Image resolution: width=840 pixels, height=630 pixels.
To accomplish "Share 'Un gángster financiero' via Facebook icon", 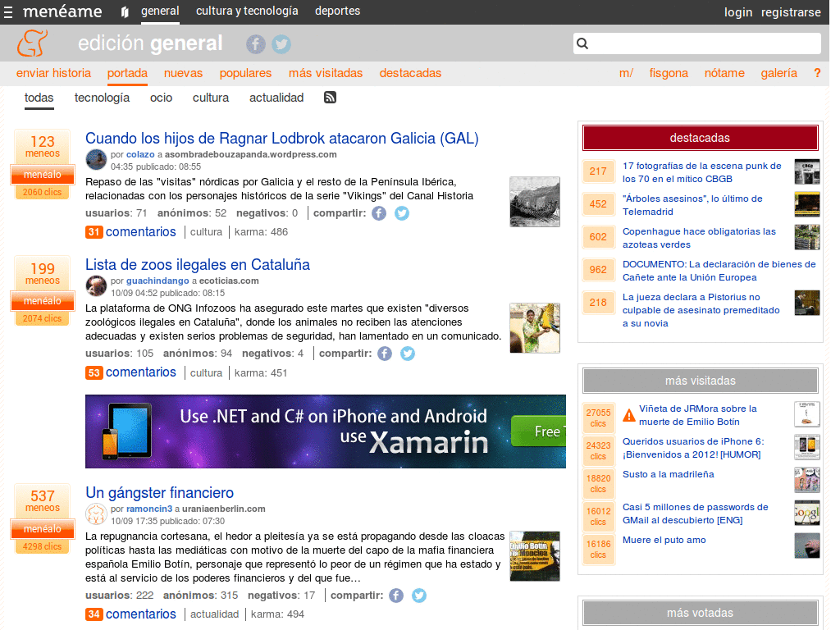I will 395,596.
